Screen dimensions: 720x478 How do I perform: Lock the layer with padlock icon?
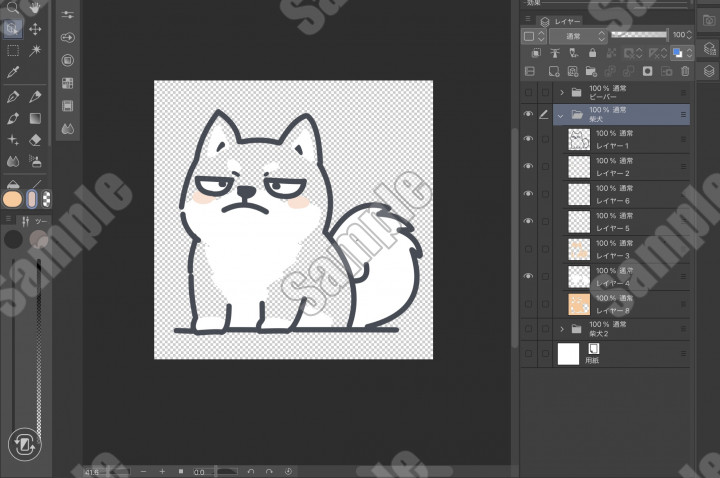[592, 53]
